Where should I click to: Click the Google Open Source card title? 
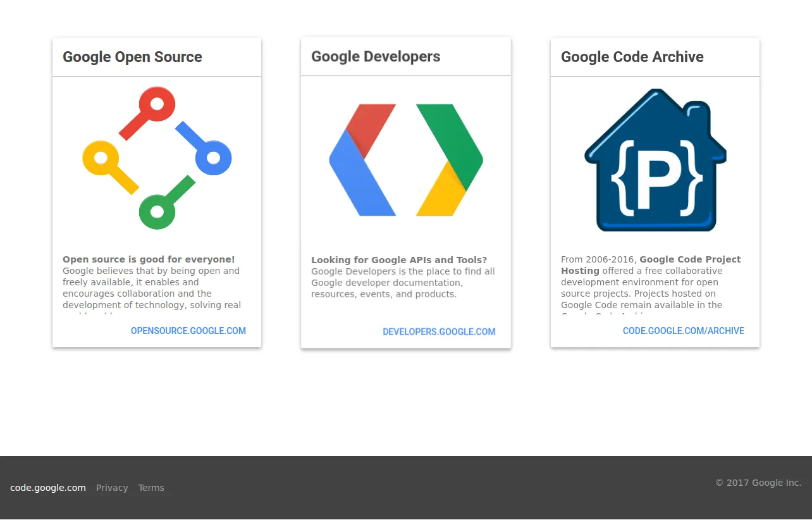click(132, 57)
